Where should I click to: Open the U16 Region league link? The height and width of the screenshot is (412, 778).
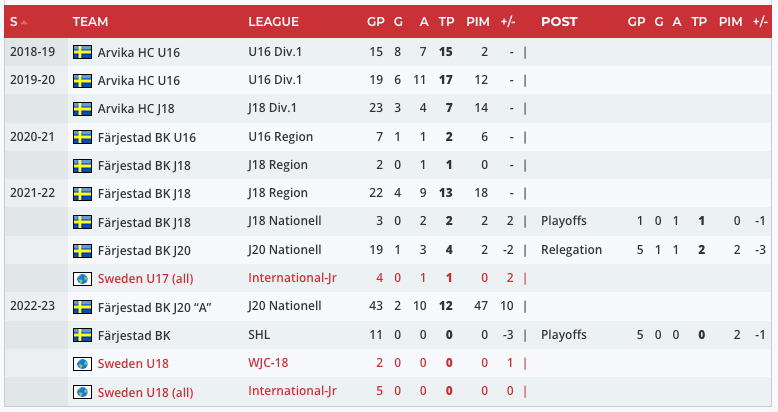(x=280, y=137)
